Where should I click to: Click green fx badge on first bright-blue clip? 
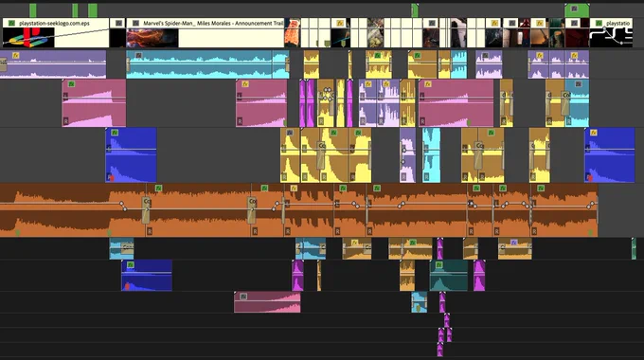coord(115,133)
